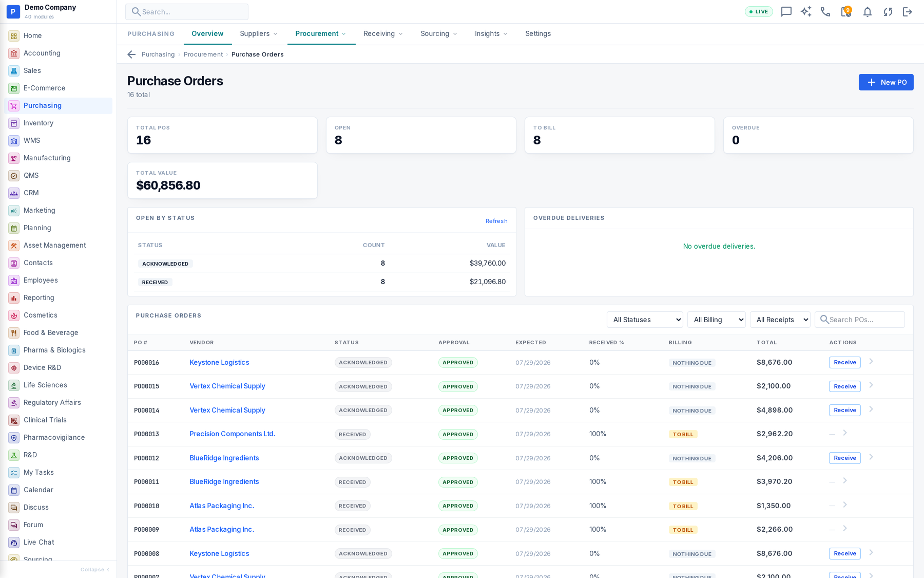Screen dimensions: 924x578
Task: Open Employees module icon in sidebar
Action: (x=14, y=281)
